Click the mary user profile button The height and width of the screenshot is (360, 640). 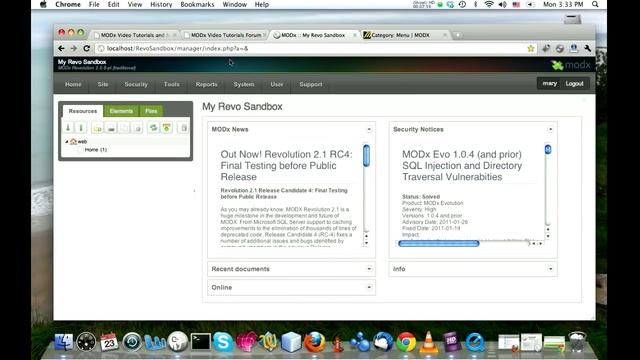click(x=549, y=84)
